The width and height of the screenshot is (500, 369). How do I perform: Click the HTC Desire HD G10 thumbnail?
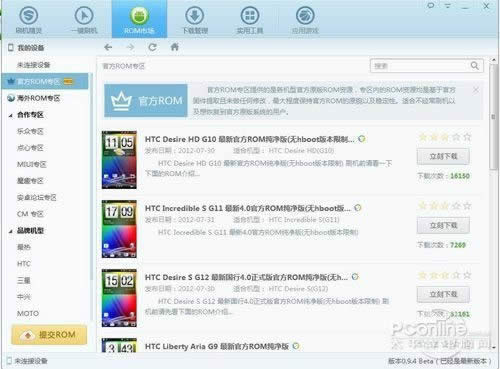(119, 160)
